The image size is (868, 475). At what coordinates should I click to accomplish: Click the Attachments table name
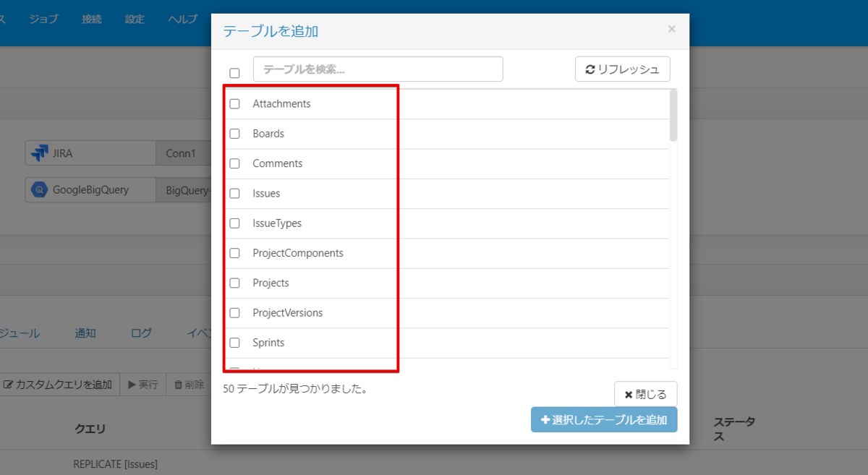point(281,104)
